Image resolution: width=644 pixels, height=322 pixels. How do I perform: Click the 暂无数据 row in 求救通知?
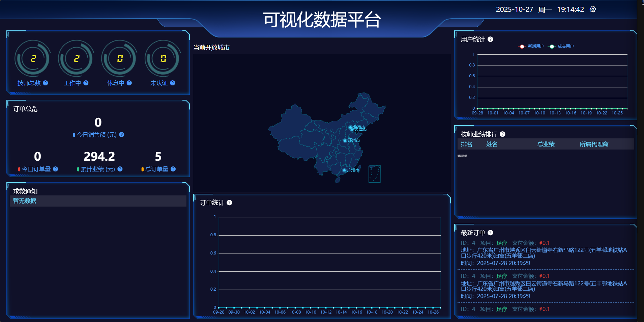point(98,201)
